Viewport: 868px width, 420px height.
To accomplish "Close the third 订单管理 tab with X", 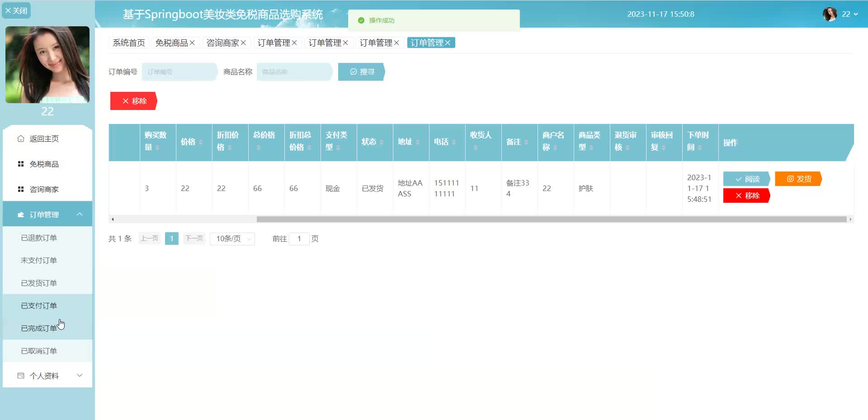I will (396, 43).
